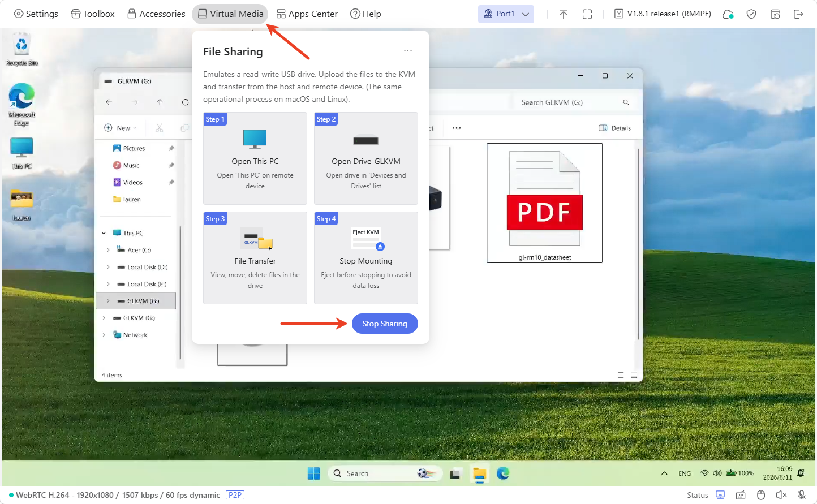This screenshot has height=504, width=817.
Task: Open Task View on the taskbar
Action: (455, 474)
